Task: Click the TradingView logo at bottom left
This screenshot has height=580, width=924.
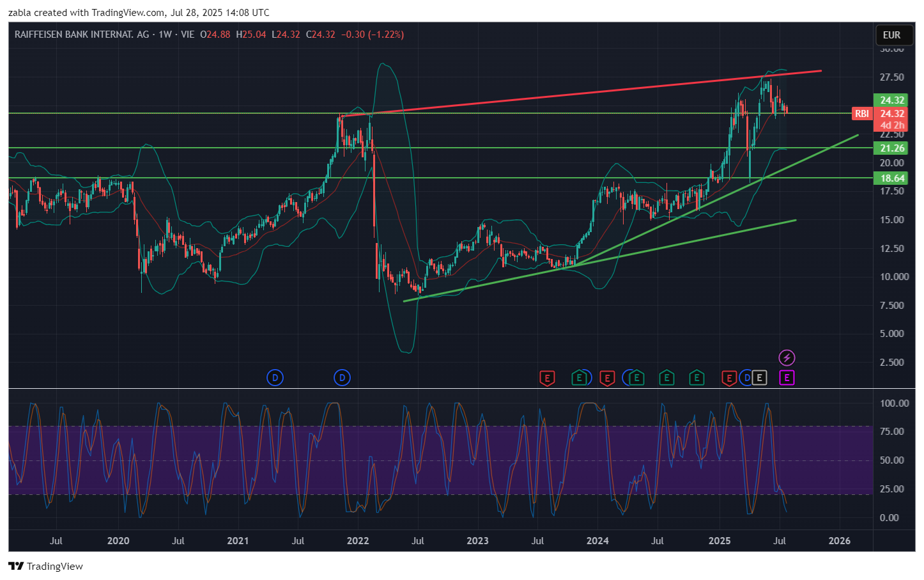Action: tap(16, 566)
